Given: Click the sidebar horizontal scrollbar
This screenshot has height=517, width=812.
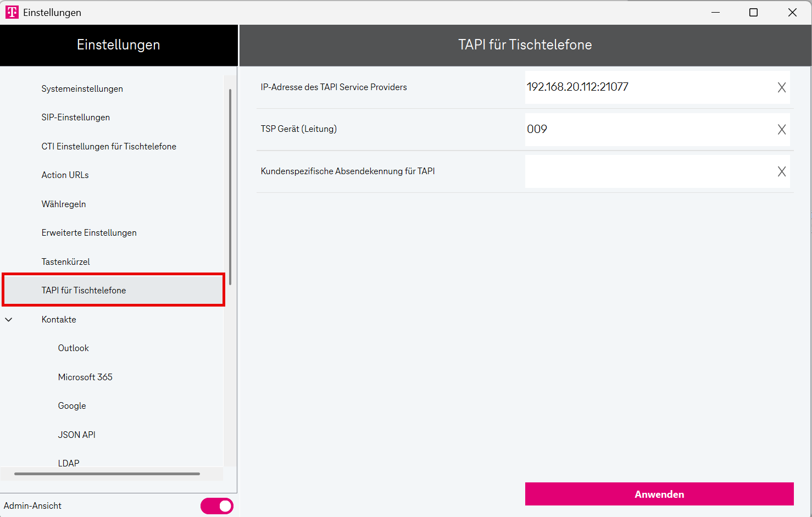Looking at the screenshot, I should [107, 474].
